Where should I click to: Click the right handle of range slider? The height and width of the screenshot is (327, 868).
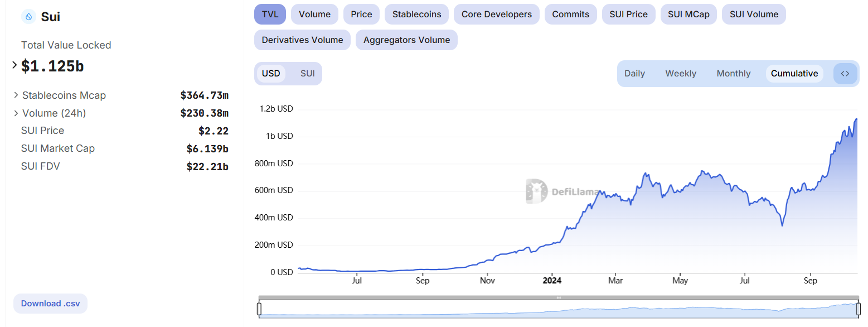tap(857, 309)
